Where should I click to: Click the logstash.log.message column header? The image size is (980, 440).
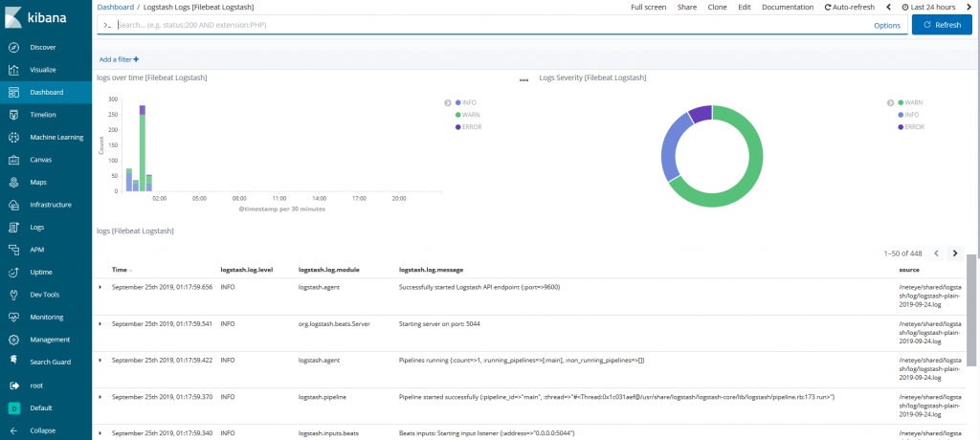[432, 270]
